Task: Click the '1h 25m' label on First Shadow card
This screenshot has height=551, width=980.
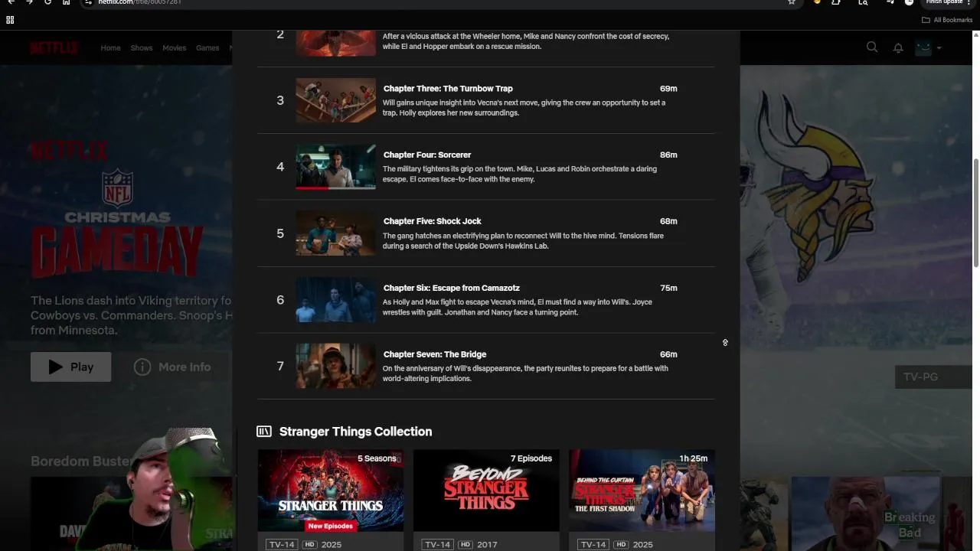Action: coord(693,458)
